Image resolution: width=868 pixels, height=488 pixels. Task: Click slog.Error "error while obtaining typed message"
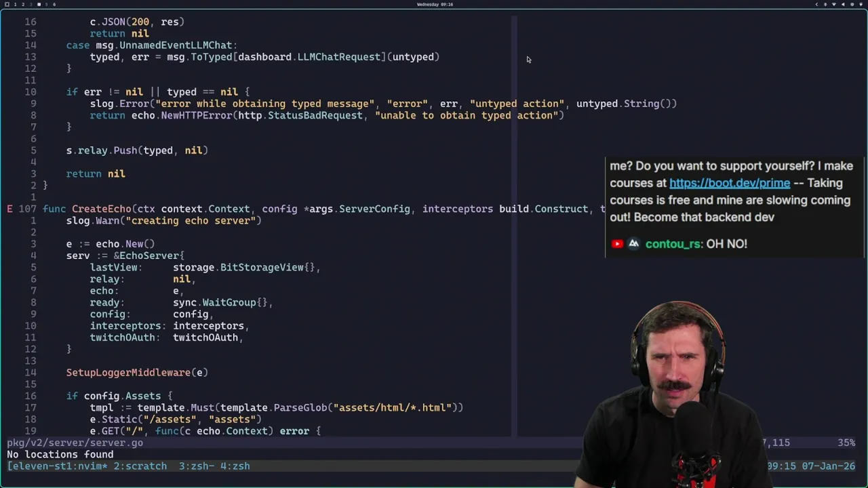coord(264,104)
